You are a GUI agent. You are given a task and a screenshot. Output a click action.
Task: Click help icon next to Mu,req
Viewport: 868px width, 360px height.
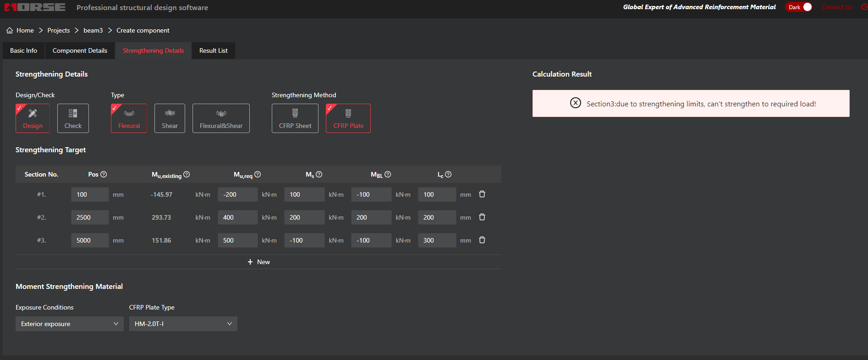258,174
